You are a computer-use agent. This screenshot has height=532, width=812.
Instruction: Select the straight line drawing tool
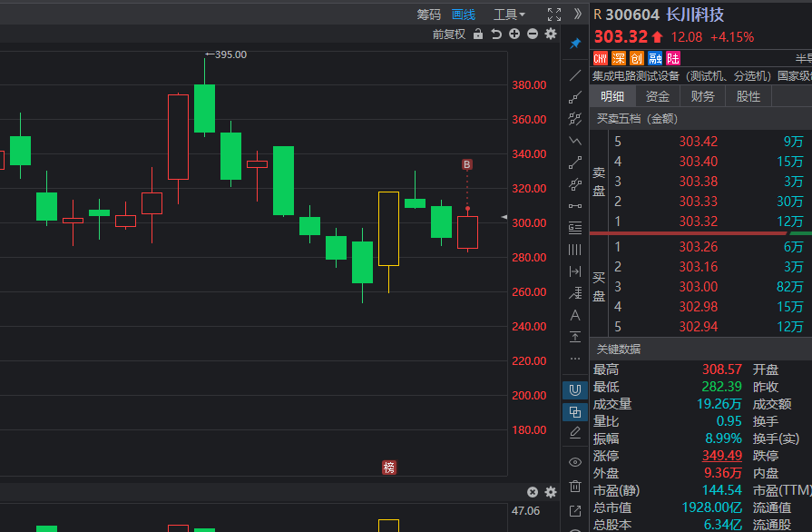pos(575,75)
